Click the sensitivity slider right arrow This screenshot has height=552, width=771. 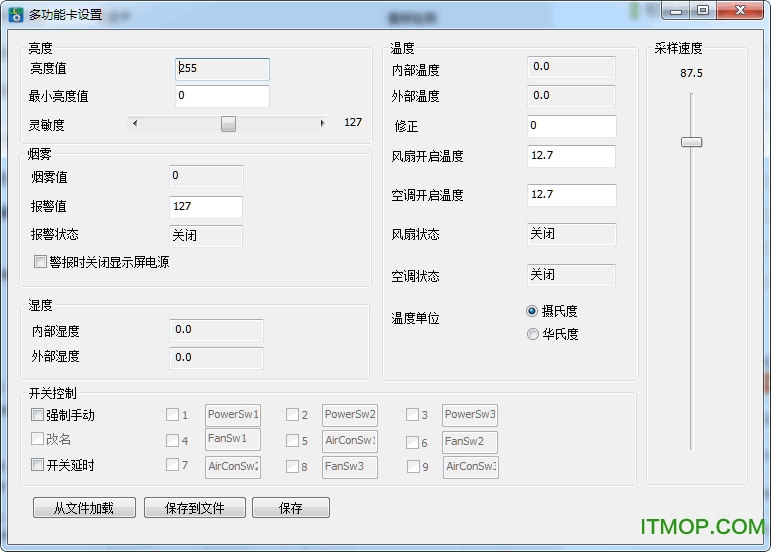point(322,123)
